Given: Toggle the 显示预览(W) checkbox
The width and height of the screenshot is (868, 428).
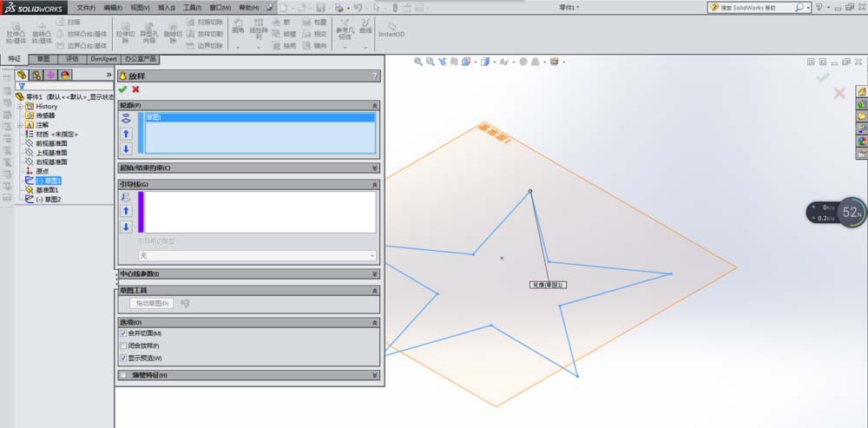Looking at the screenshot, I should (x=123, y=358).
